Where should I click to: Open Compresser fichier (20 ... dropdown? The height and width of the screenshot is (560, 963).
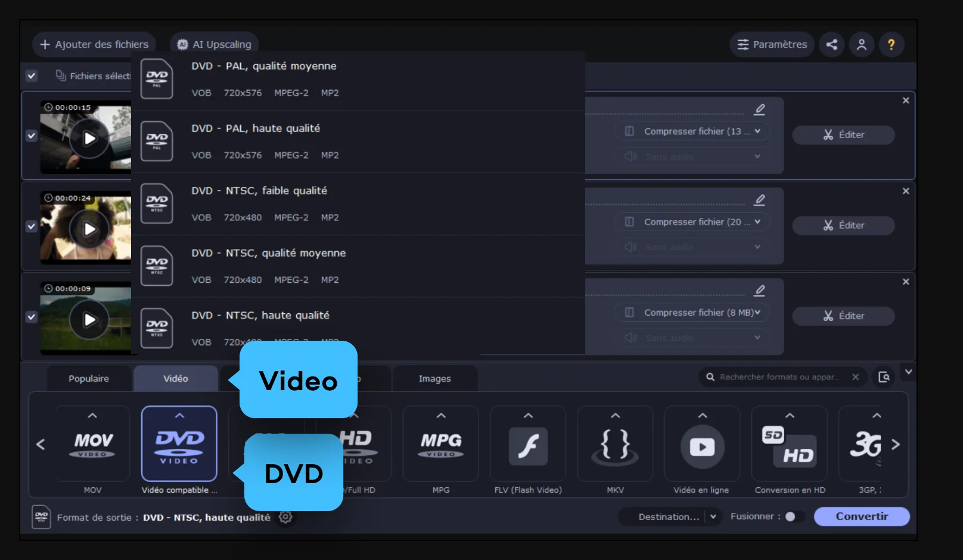(x=692, y=222)
